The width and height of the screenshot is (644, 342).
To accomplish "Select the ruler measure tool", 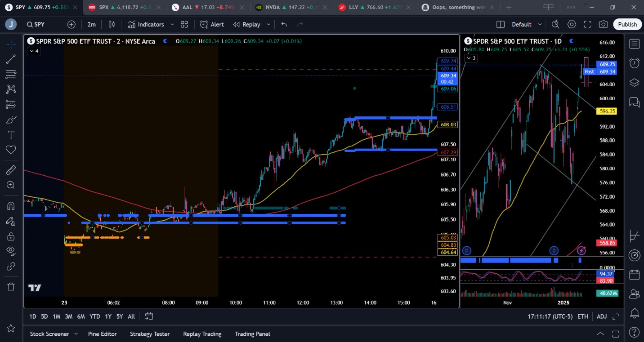I will (x=11, y=170).
